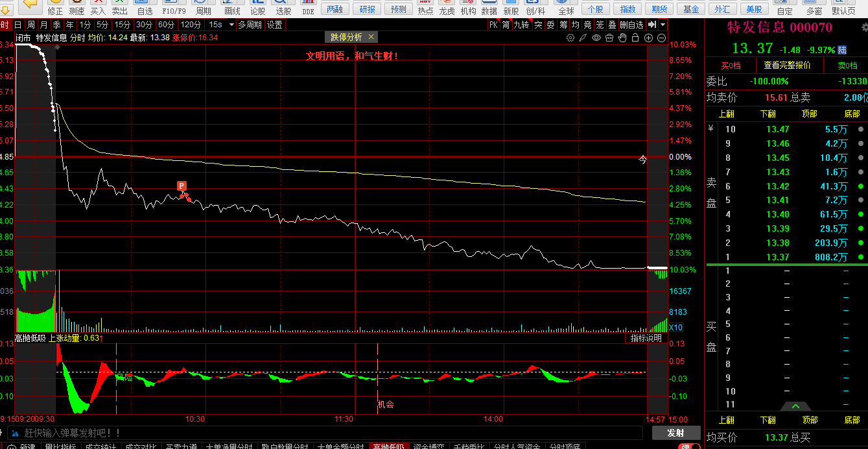
Task: Click the hand pan icon above chart
Action: coord(622,38)
